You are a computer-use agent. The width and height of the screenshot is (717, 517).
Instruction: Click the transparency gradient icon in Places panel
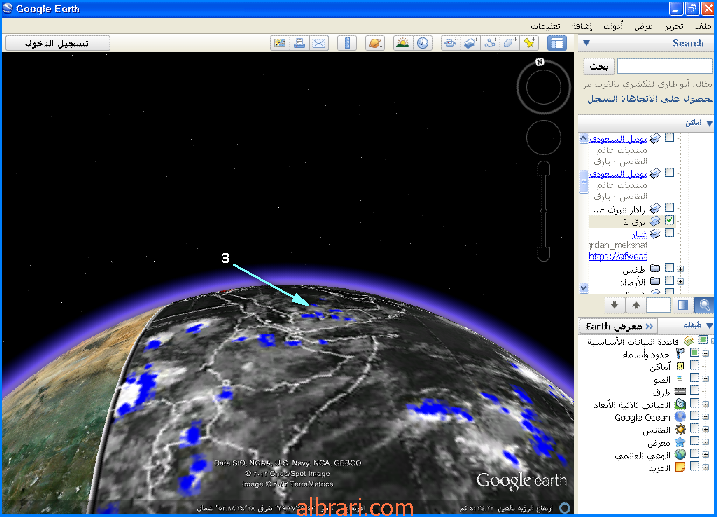point(683,305)
